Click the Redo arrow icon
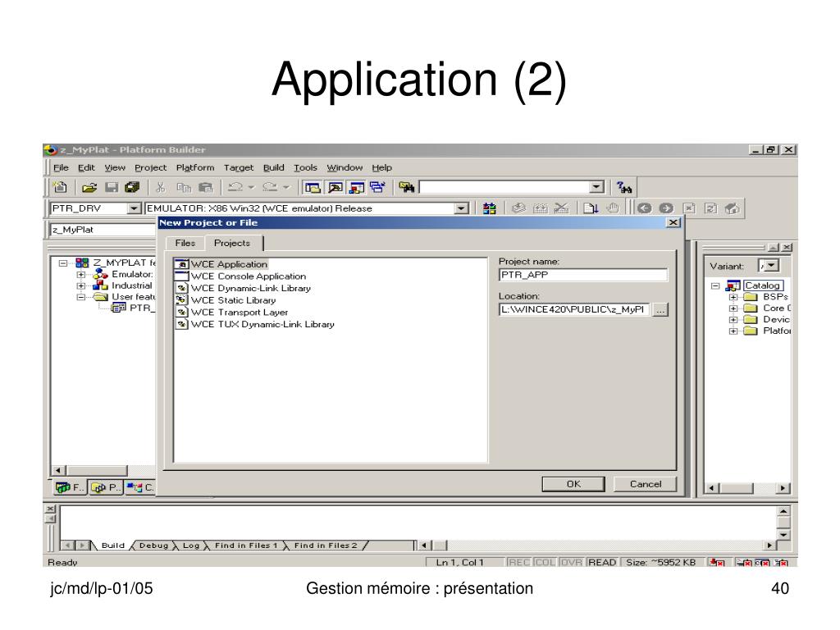Viewport: 840px width, 630px height. tap(269, 187)
